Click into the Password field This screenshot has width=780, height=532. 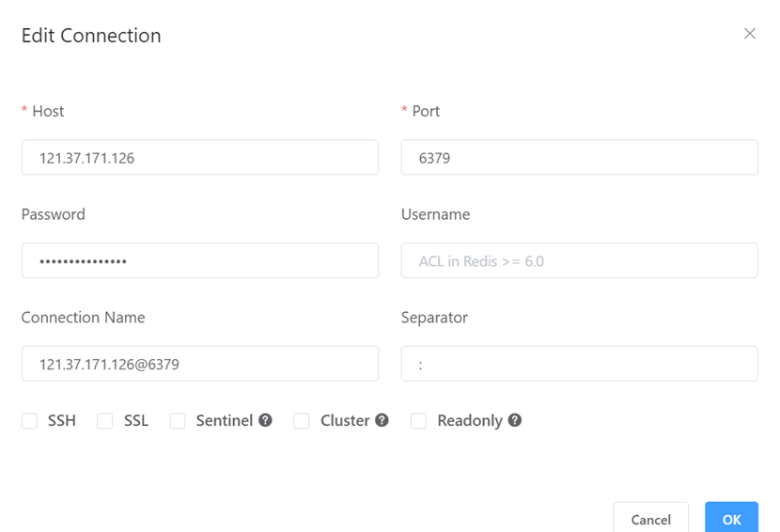point(200,260)
